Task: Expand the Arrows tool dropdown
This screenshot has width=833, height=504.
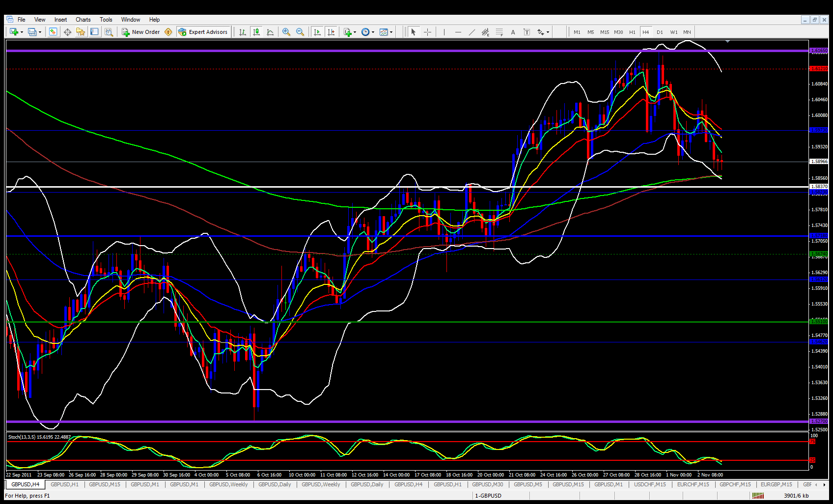Action: 548,32
